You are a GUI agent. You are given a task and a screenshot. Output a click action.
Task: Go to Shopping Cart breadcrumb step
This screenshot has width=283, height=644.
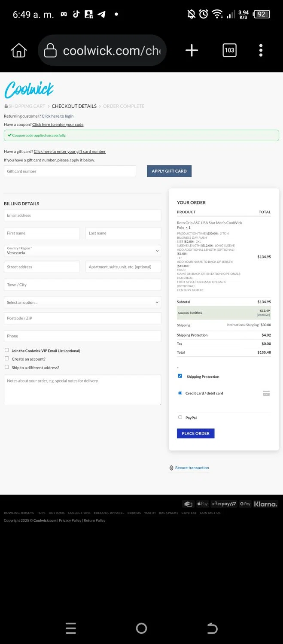click(x=27, y=106)
